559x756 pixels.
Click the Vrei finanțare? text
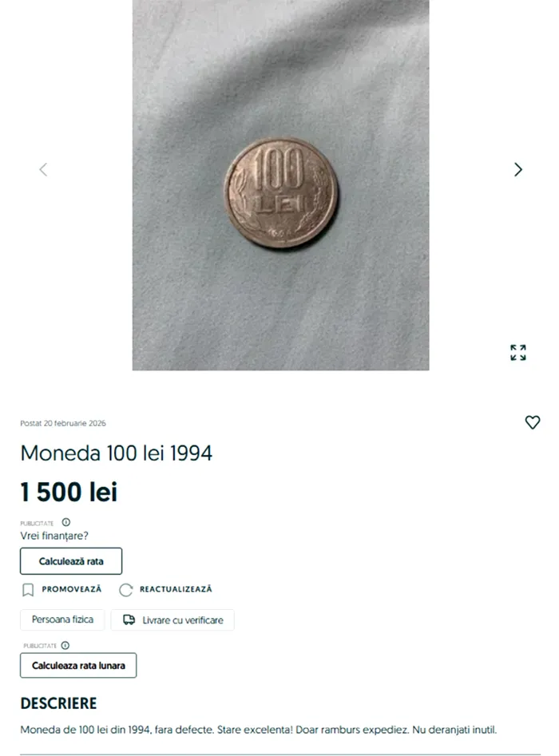pyautogui.click(x=54, y=536)
